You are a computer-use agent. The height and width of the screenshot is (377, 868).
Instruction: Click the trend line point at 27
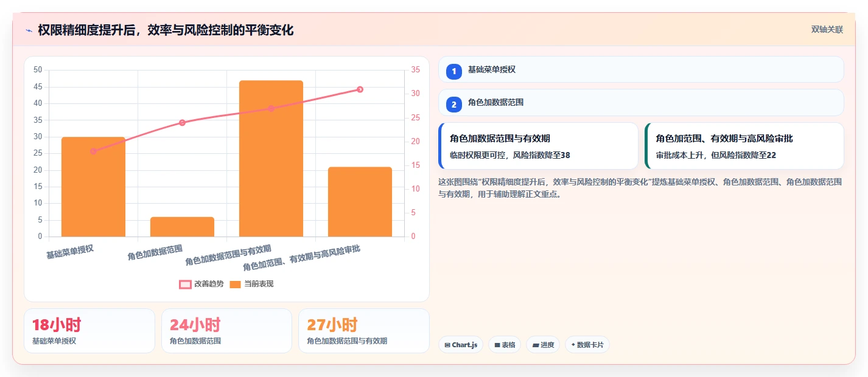(x=271, y=108)
